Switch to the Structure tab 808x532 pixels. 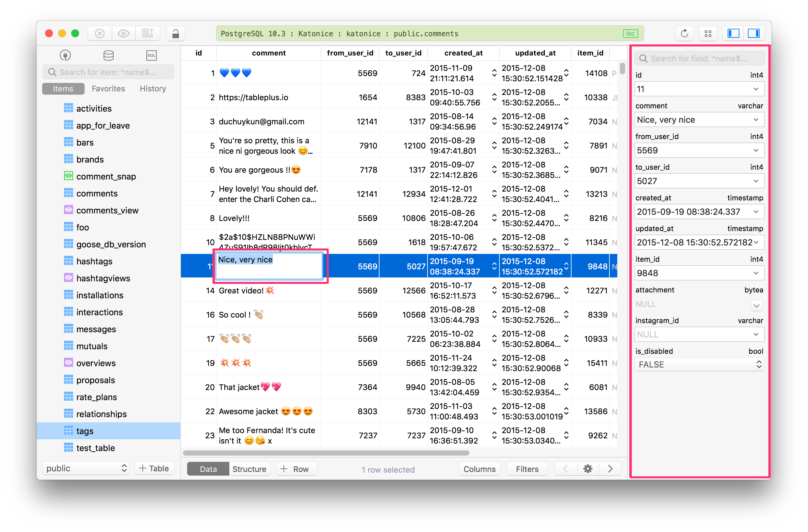coord(248,469)
